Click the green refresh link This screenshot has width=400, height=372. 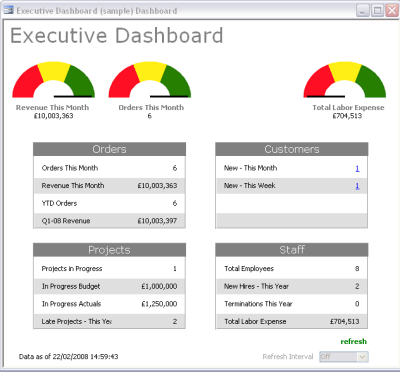pyautogui.click(x=353, y=341)
